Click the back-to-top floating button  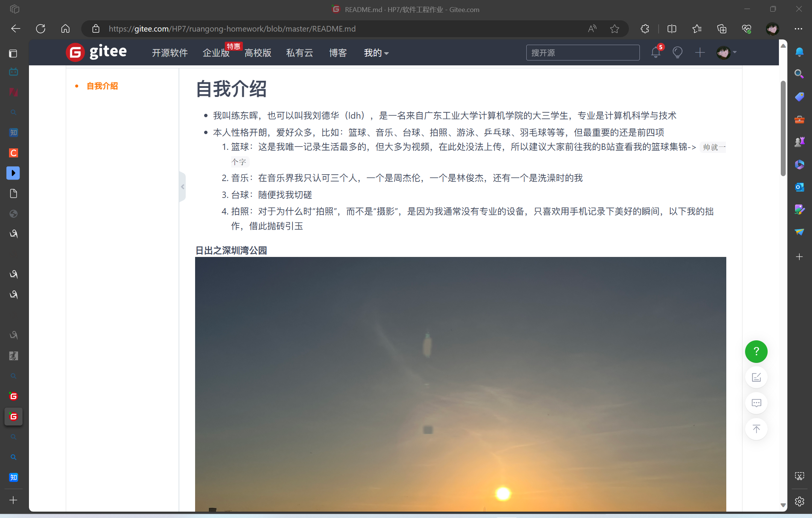[x=756, y=429]
